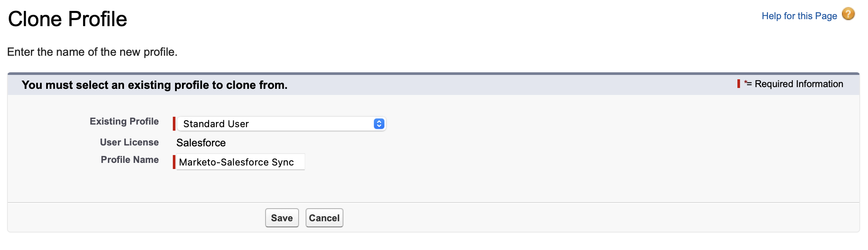This screenshot has width=868, height=250.
Task: Click the Clone Profile page heading
Action: click(67, 19)
